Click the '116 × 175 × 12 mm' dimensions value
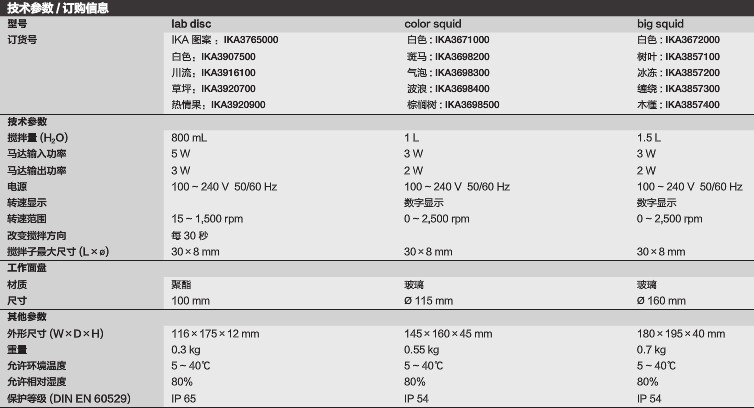Image resolution: width=754 pixels, height=408 pixels. coord(215,333)
